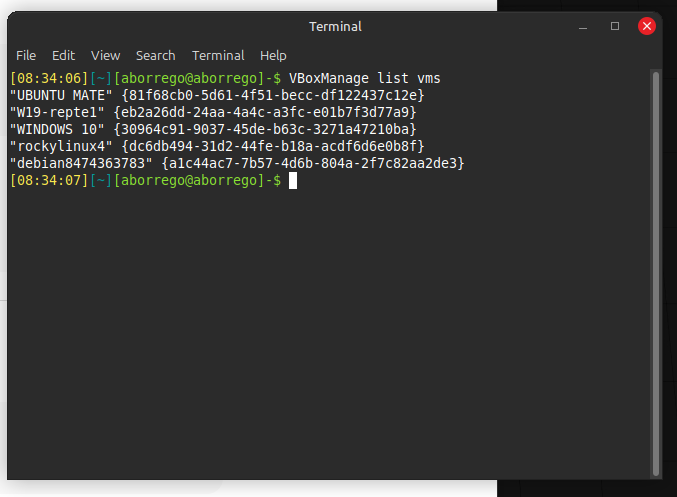
Task: Click the vertical scrollbar of the terminal
Action: tap(656, 270)
